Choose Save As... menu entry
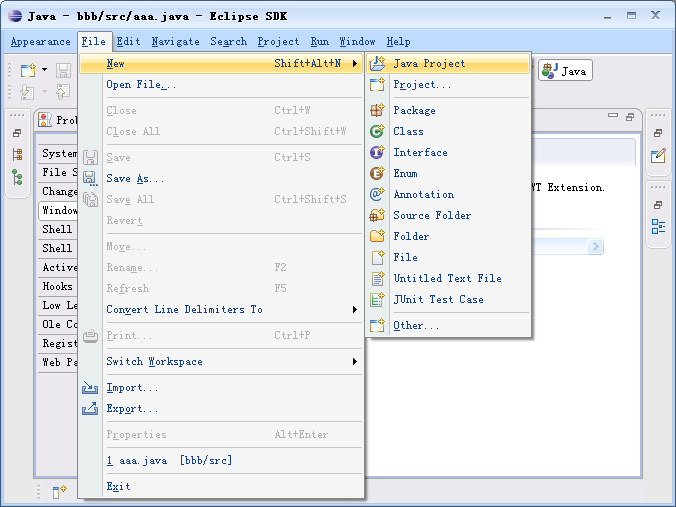Screen dimensions: 676x507 pos(221,178)
